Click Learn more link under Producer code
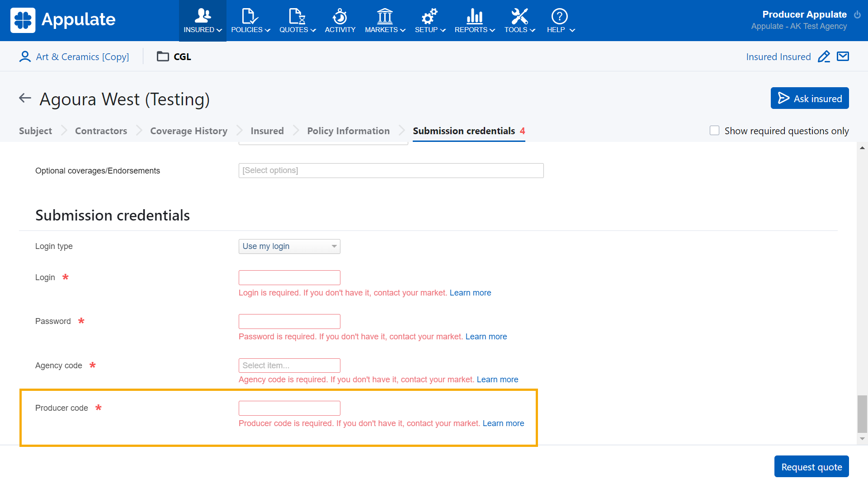868x488 pixels. tap(503, 423)
